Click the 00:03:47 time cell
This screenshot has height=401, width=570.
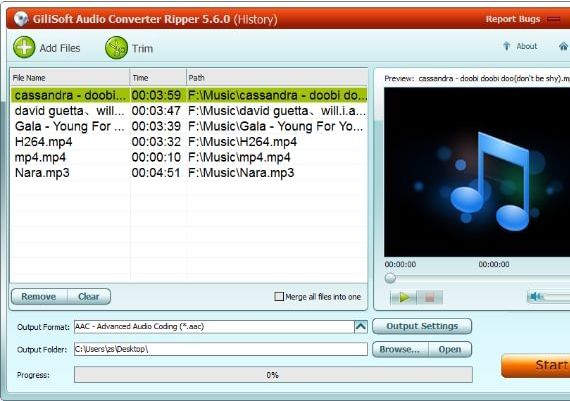coord(156,111)
